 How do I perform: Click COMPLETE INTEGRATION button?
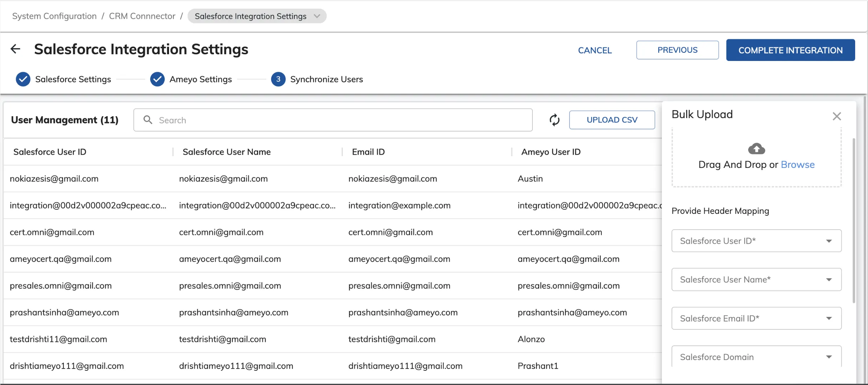point(791,50)
